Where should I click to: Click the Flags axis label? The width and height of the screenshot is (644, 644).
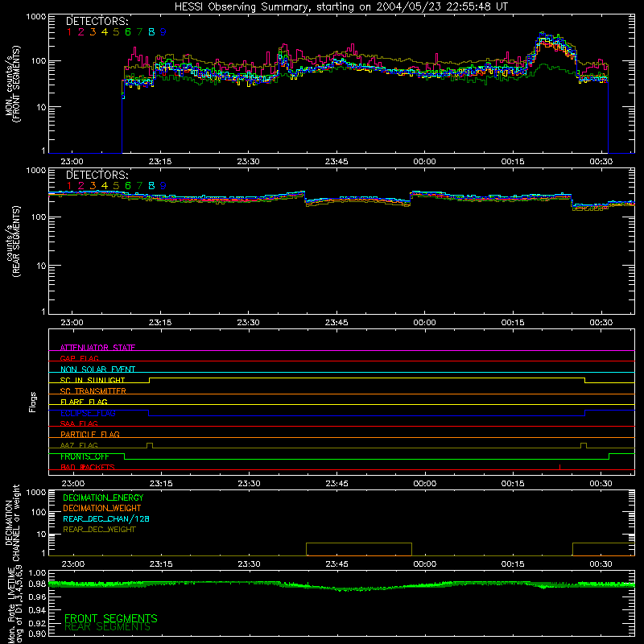point(32,402)
